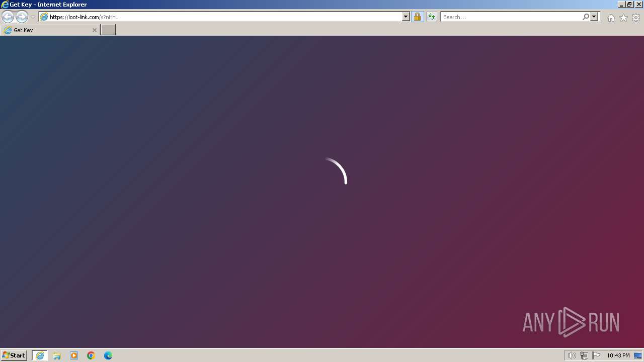This screenshot has height=362, width=644.
Task: Launch Microsoft Edge from the taskbar
Action: click(x=108, y=355)
